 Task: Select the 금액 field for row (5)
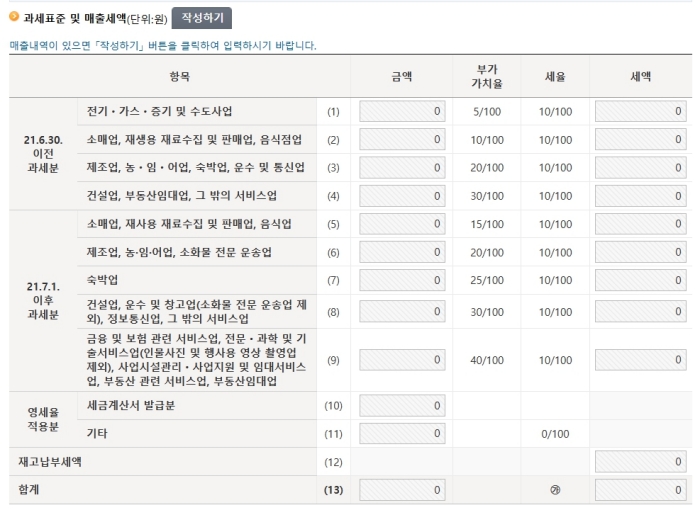coord(402,224)
